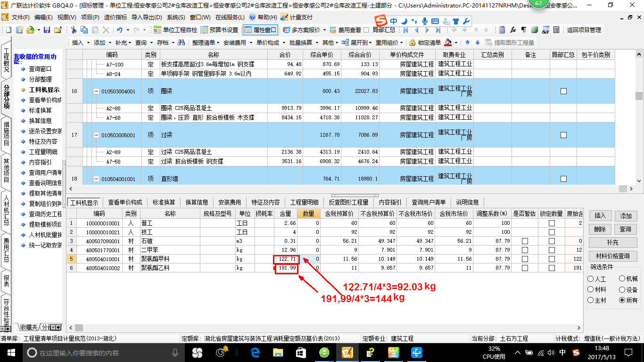Screen dimensions: 644x362
Task: Open the 添加 dropdown in toolbar
Action: pyautogui.click(x=102, y=42)
